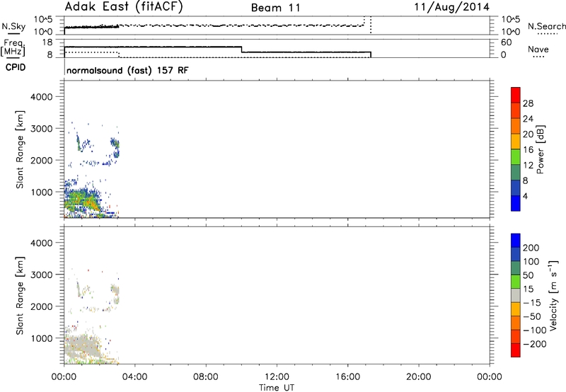This screenshot has width=566, height=392.
Task: Click the 'Beam 11' label
Action: click(276, 8)
